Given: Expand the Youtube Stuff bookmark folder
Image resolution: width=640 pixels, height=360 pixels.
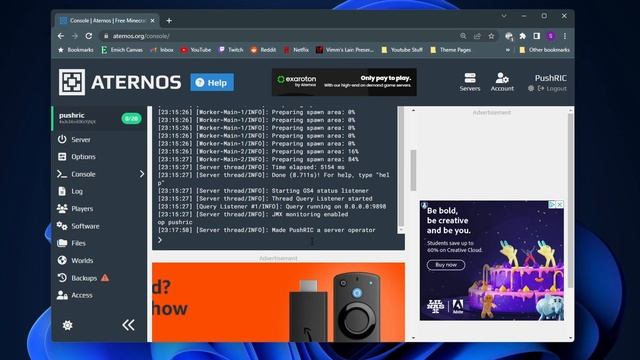Looking at the screenshot, I should click(402, 50).
